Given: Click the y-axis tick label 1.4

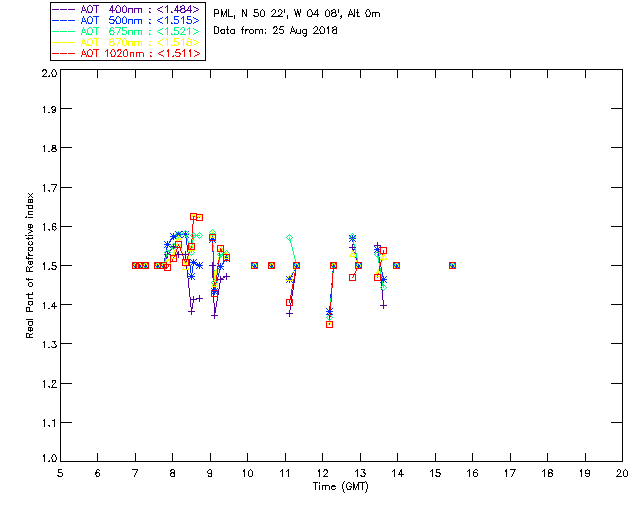Looking at the screenshot, I should 49,305.
